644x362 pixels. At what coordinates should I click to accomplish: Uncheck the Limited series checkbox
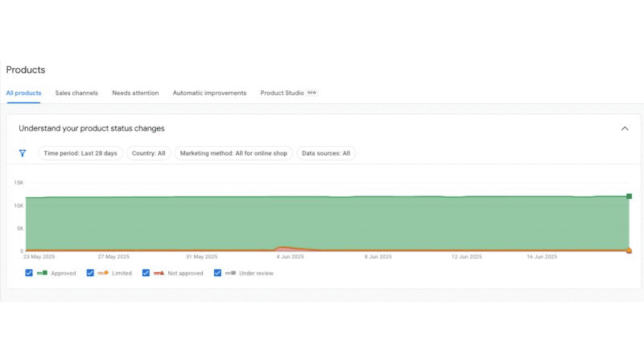[90, 273]
